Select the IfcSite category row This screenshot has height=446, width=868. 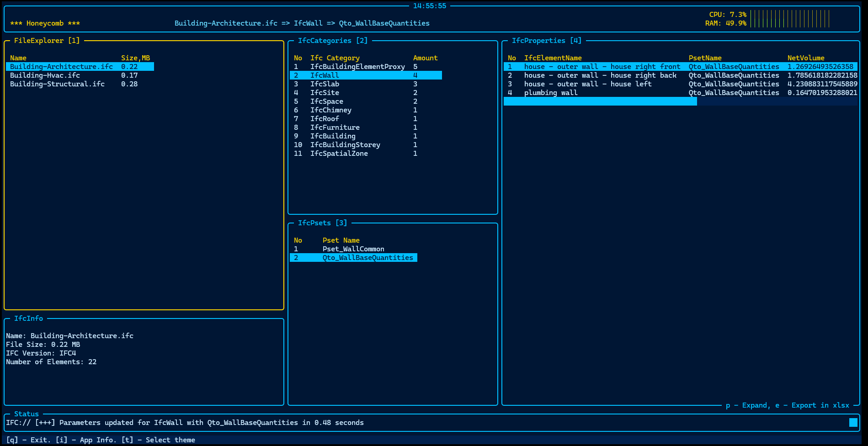coord(366,93)
